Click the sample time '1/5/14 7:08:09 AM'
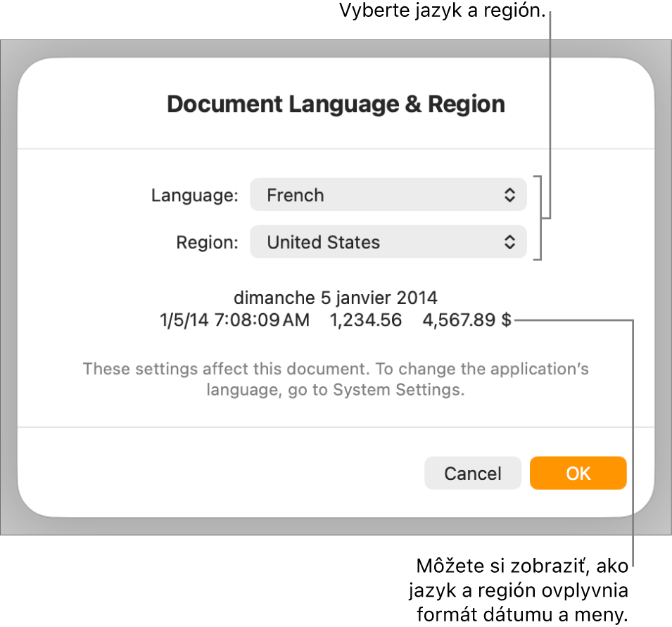The height and width of the screenshot is (627, 672). [x=234, y=320]
